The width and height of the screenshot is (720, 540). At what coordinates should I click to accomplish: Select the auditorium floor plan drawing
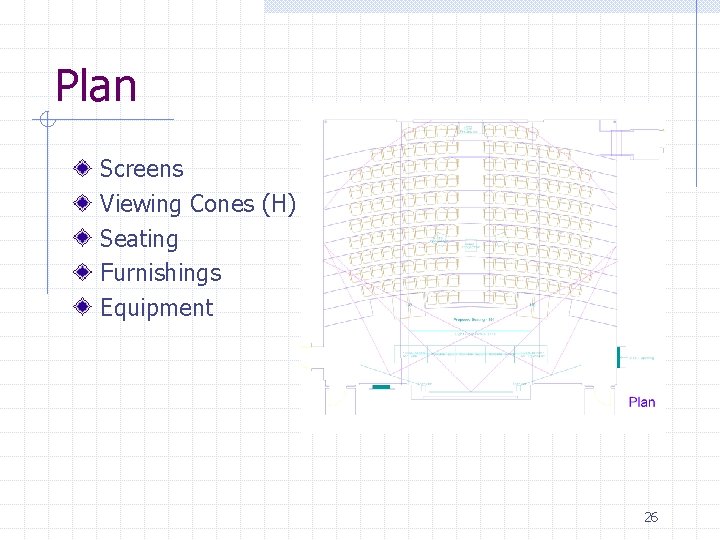coord(483,268)
